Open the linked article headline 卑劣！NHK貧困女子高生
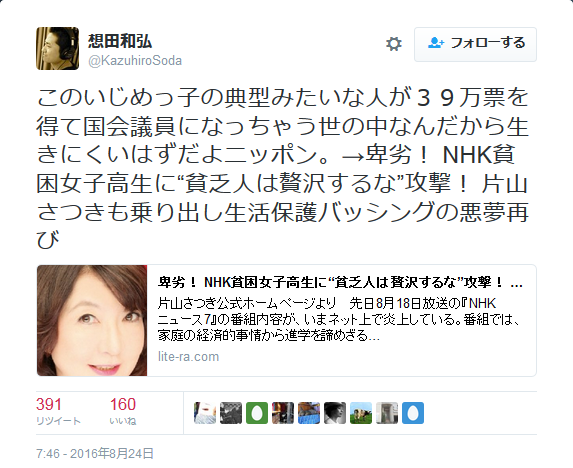 [340, 282]
